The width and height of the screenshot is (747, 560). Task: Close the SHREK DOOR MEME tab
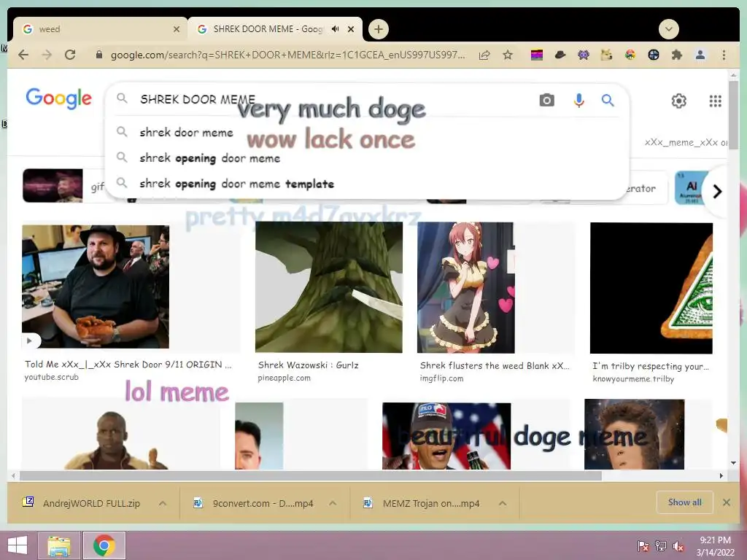[x=351, y=29]
